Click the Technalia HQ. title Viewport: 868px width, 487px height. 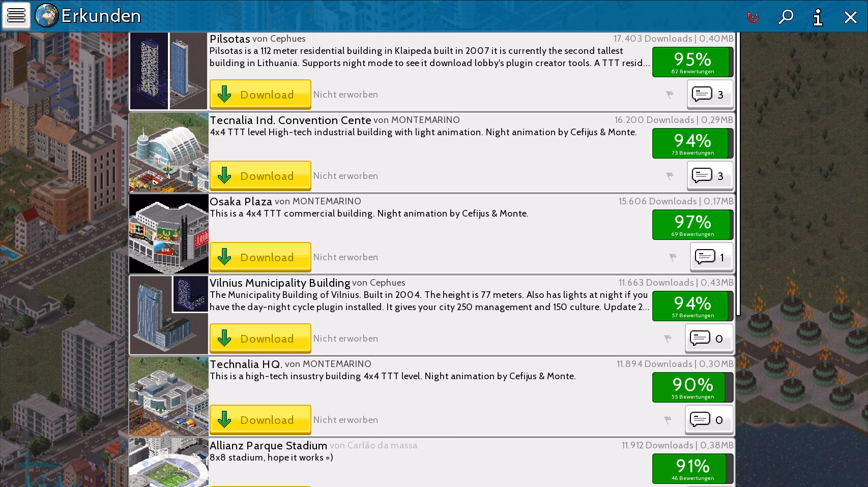[x=246, y=364]
